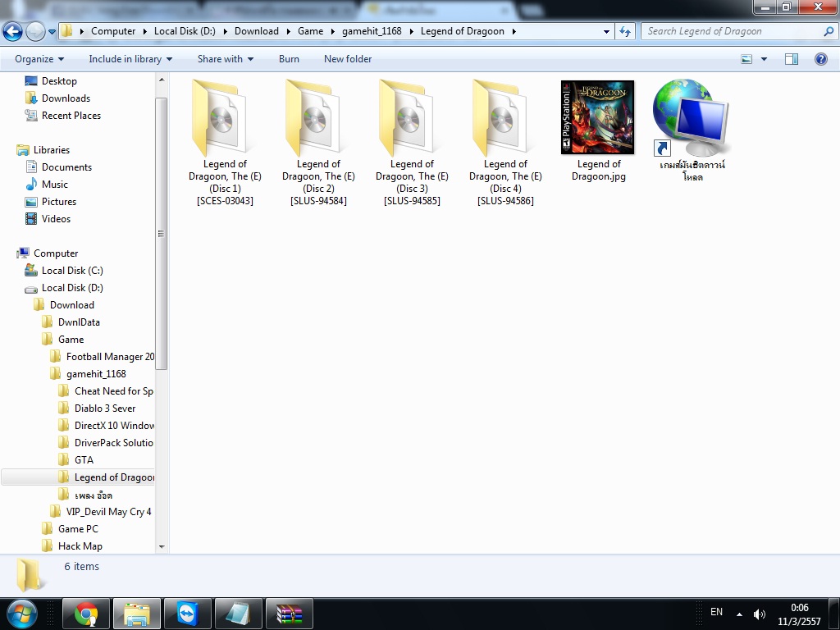The width and height of the screenshot is (840, 630).
Task: Open the recent pages dropdown arrow
Action: [52, 32]
